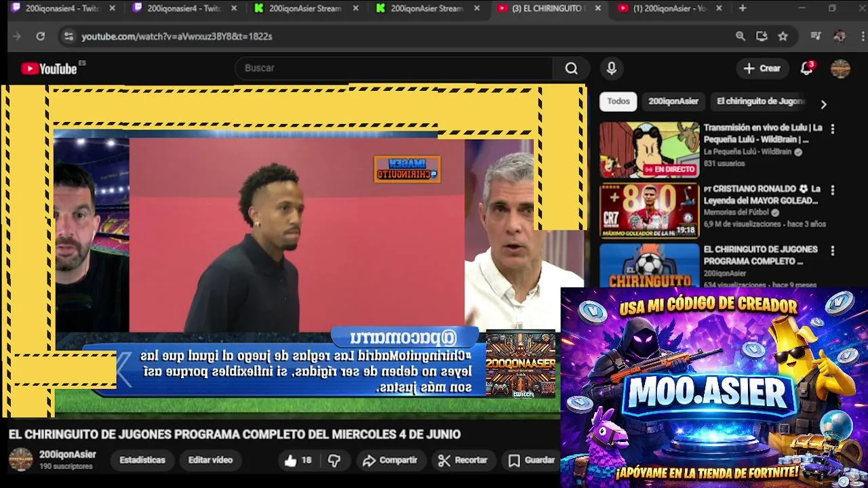Open a new browser tab
Image resolution: width=868 pixels, height=488 pixels.
[x=743, y=9]
